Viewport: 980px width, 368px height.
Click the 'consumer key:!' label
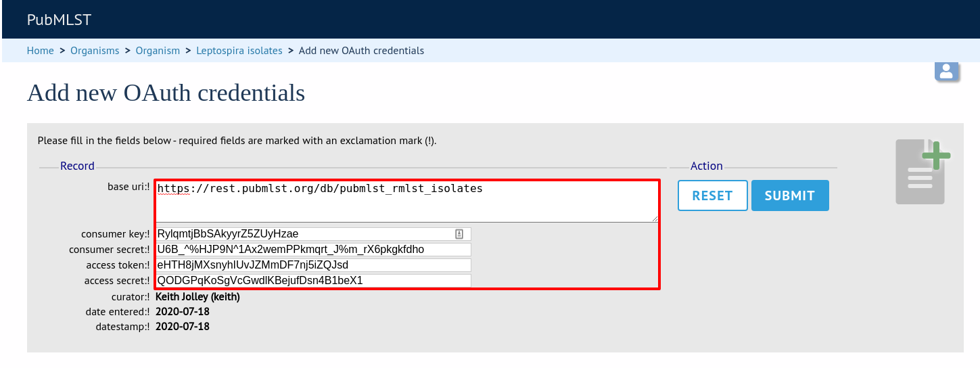tap(116, 235)
